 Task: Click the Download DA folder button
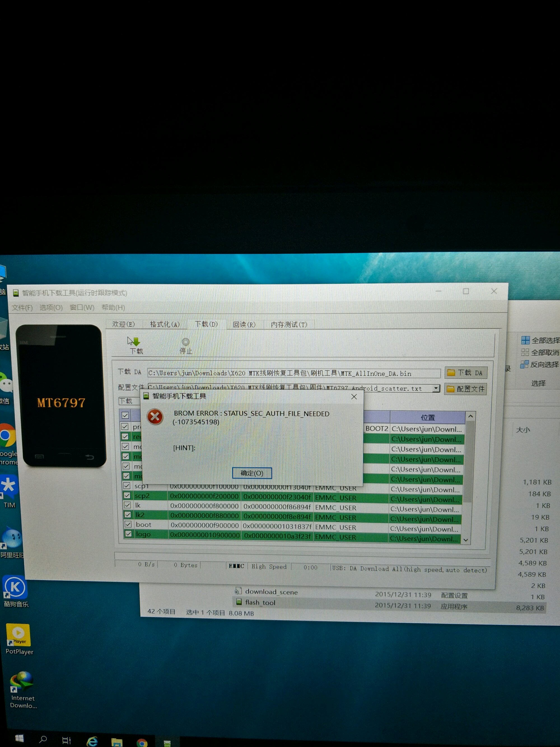[465, 373]
